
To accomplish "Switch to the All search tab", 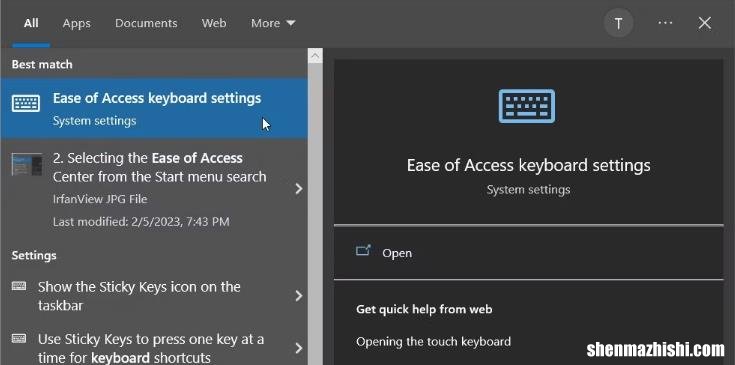I will point(31,23).
